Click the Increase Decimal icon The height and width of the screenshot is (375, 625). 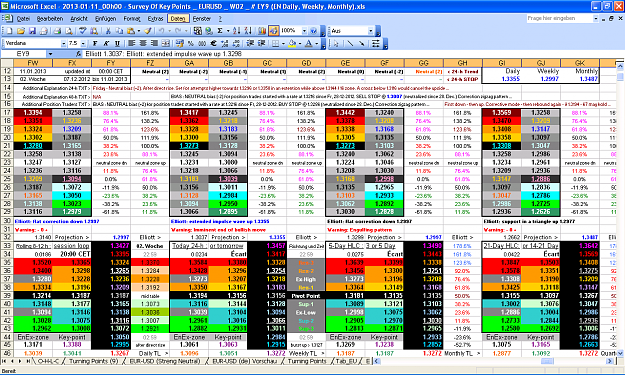point(224,43)
